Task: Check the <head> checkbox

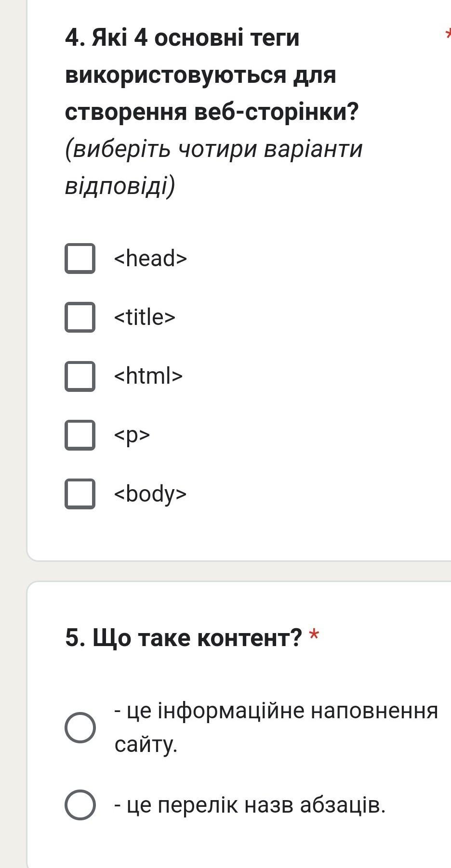Action: 80,259
